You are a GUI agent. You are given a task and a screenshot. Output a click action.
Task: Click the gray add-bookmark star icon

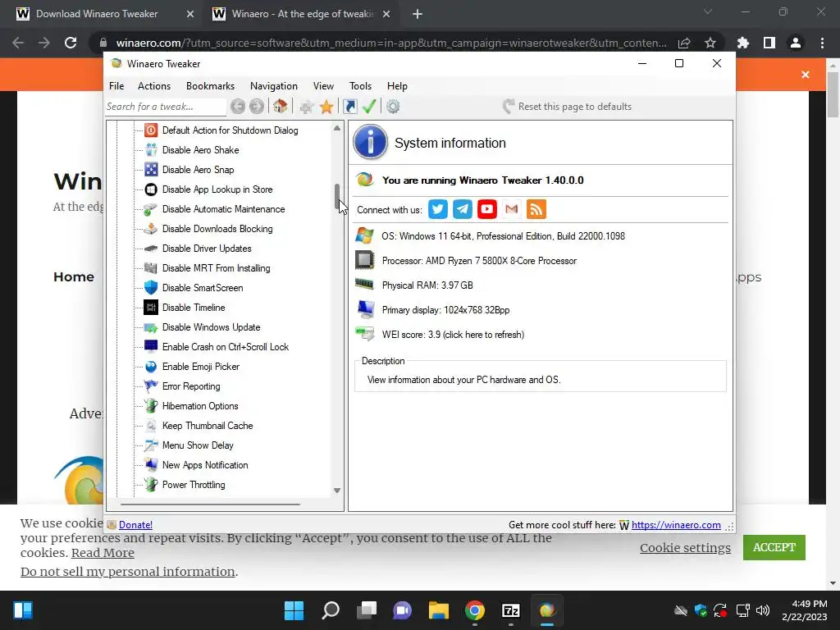307,107
